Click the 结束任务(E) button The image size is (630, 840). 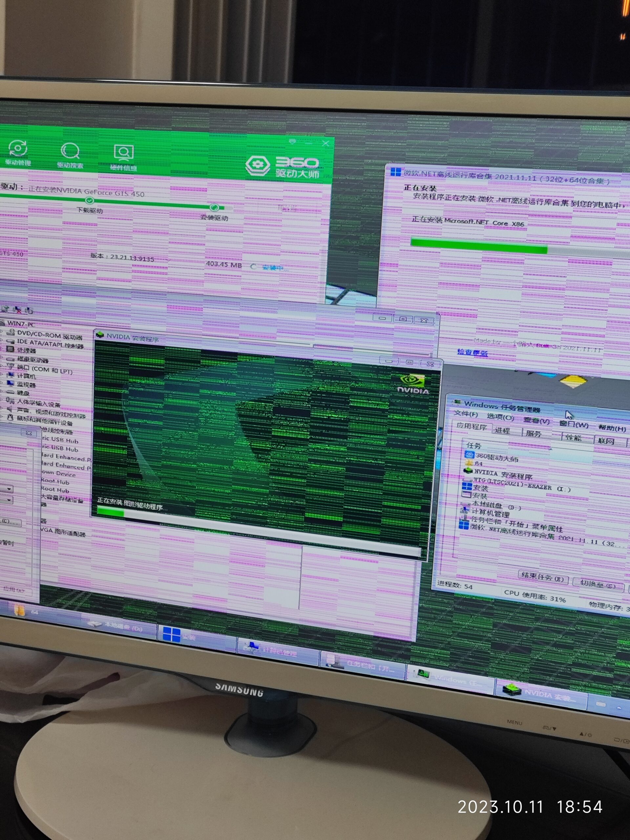coord(543,577)
